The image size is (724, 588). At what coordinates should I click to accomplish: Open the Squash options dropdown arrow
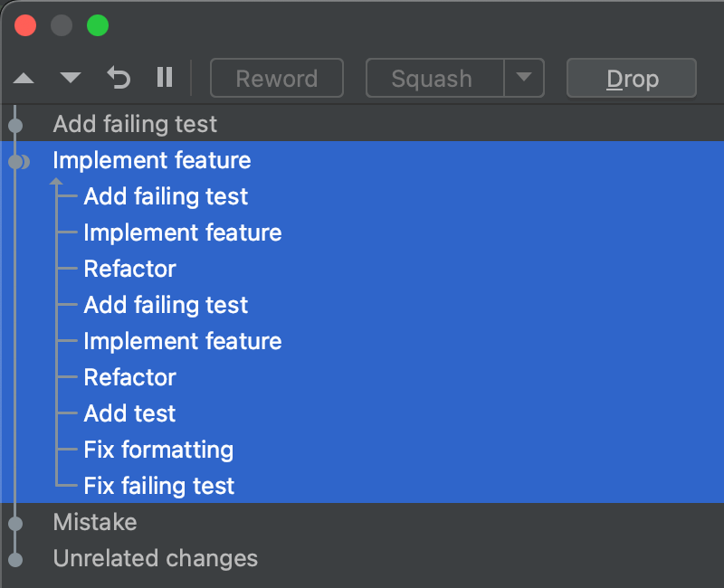point(524,78)
